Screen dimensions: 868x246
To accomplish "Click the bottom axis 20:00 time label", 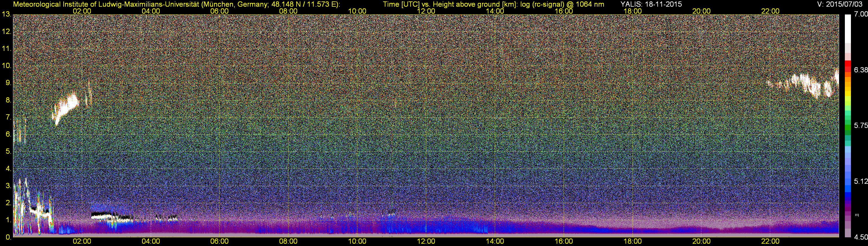I will tap(702, 241).
